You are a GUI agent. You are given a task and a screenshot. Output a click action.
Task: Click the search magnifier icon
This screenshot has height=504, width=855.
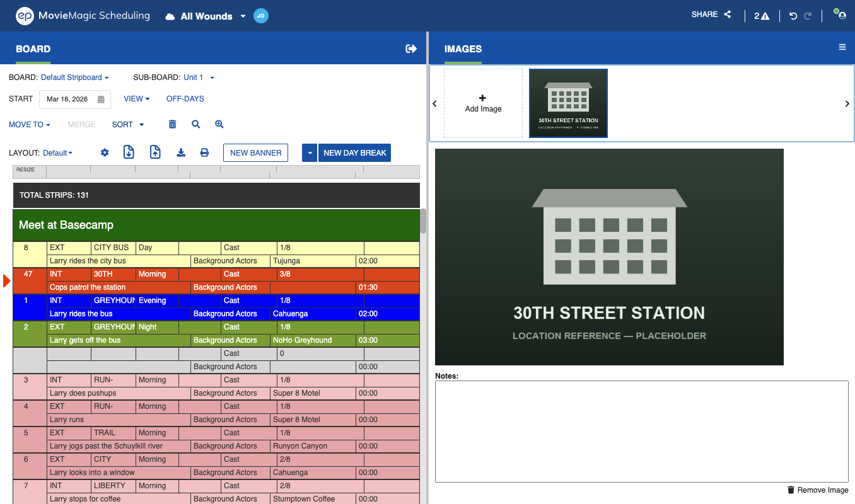coord(196,125)
